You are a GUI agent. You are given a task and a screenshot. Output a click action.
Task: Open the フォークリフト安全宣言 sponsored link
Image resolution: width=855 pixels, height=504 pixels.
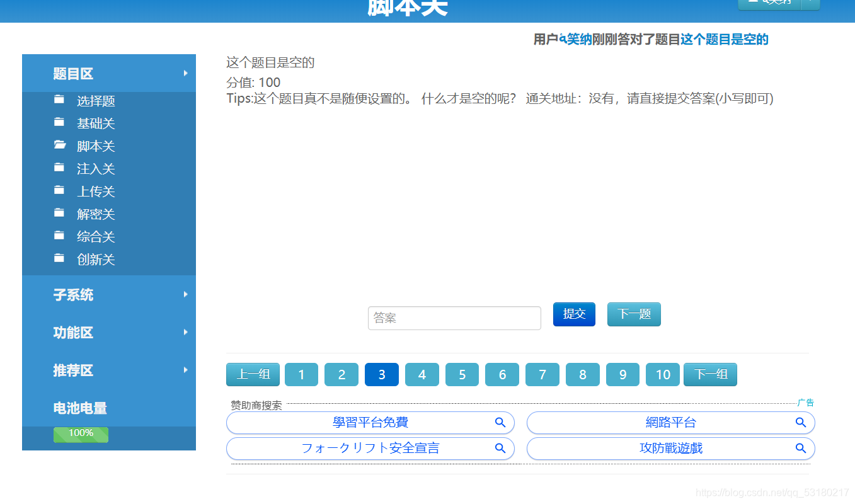pyautogui.click(x=370, y=449)
